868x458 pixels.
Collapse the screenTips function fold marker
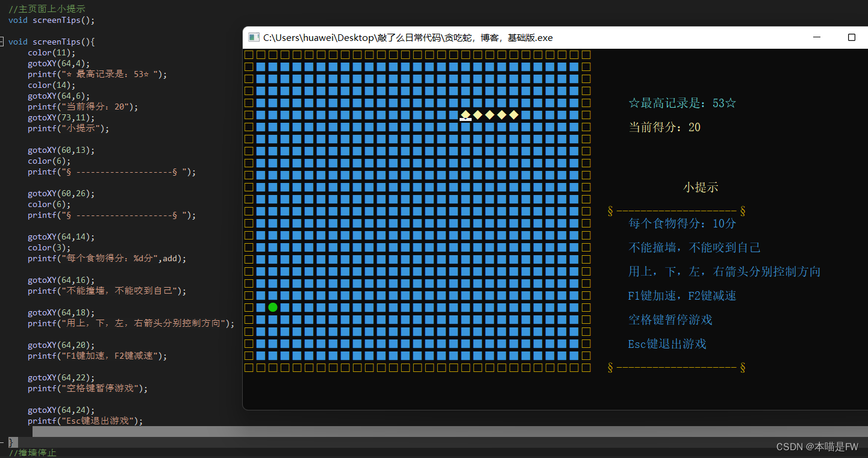[2, 42]
